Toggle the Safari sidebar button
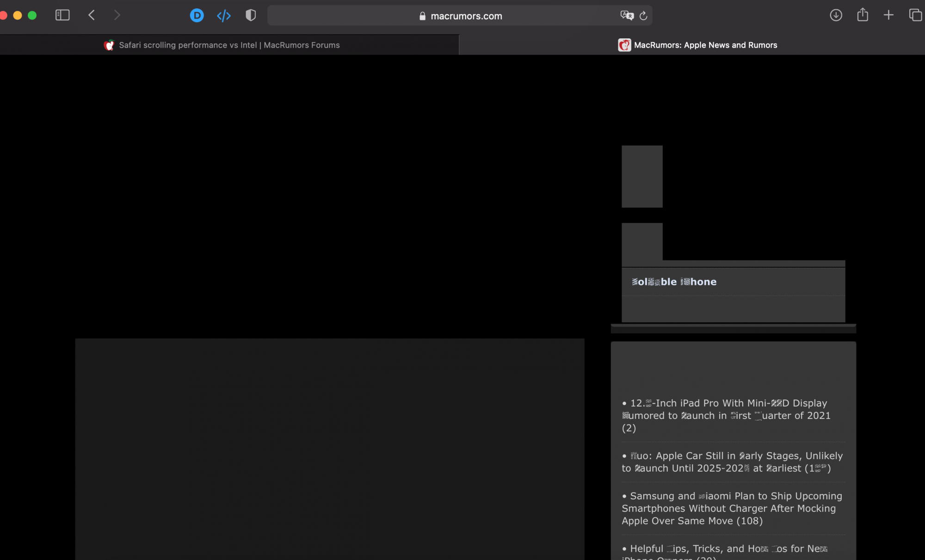This screenshot has width=925, height=560. 62,15
